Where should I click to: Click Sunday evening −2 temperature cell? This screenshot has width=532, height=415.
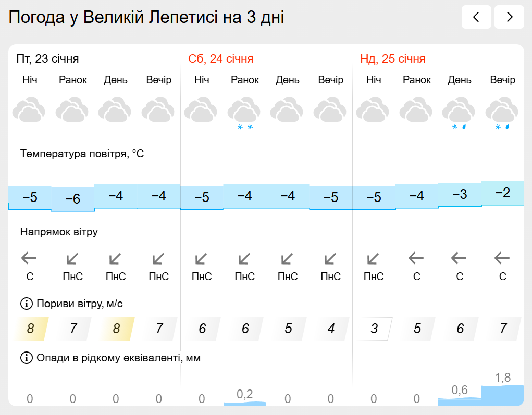[x=502, y=193]
